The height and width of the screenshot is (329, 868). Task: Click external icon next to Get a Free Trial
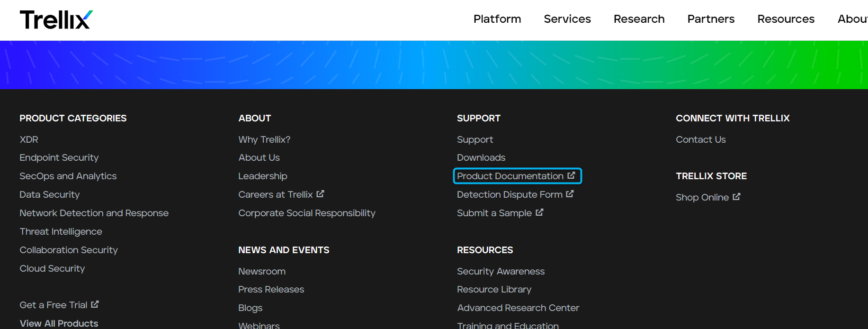pos(95,304)
